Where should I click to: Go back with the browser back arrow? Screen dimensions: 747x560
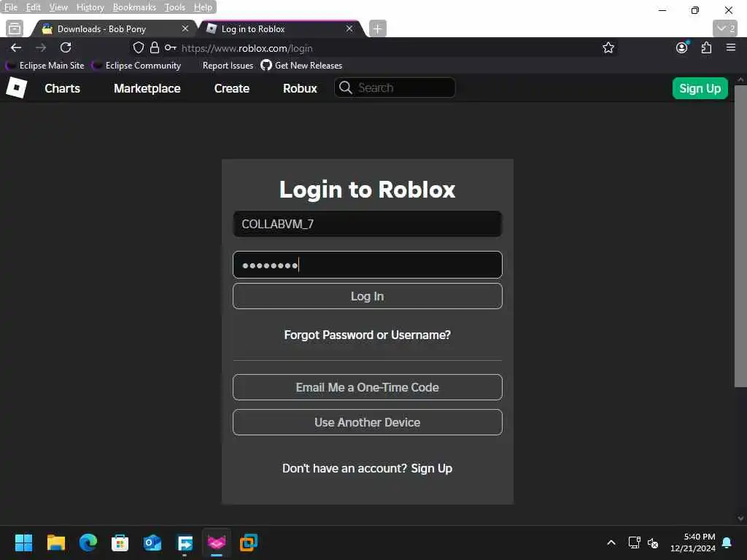click(16, 47)
